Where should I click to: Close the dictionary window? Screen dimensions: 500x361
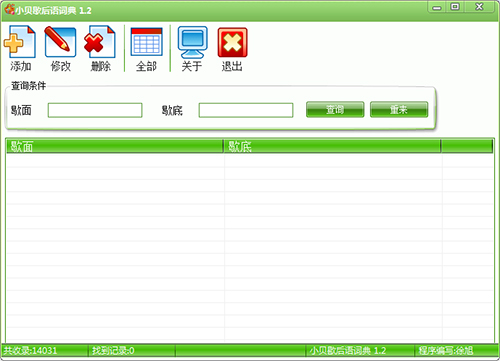click(x=479, y=7)
